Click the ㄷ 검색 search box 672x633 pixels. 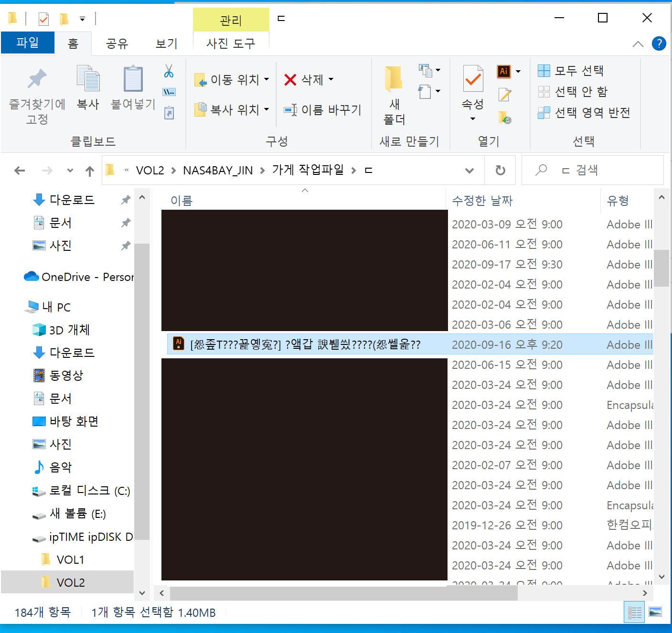(x=592, y=170)
